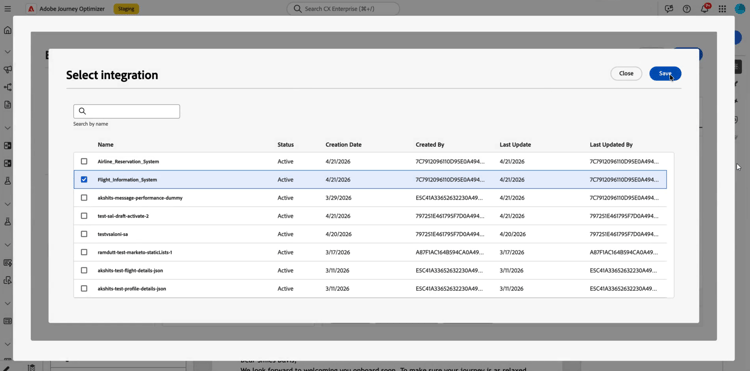Open the table grid icon in sidebar
The height and width of the screenshot is (371, 750).
point(7,321)
